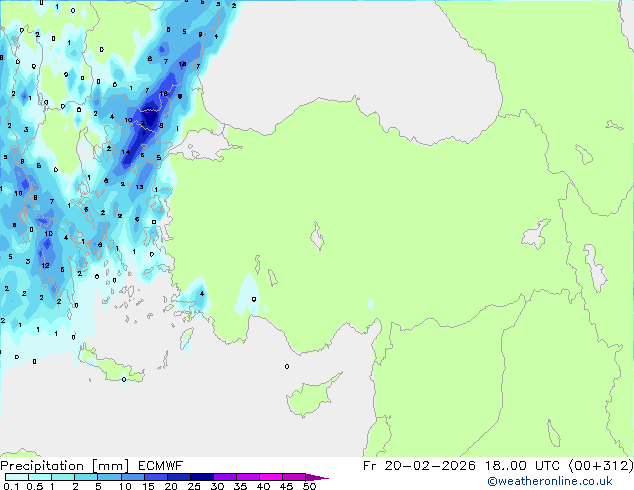This screenshot has height=490, width=634.
Task: Click the map precipitation value "14"
Action: 126,152
